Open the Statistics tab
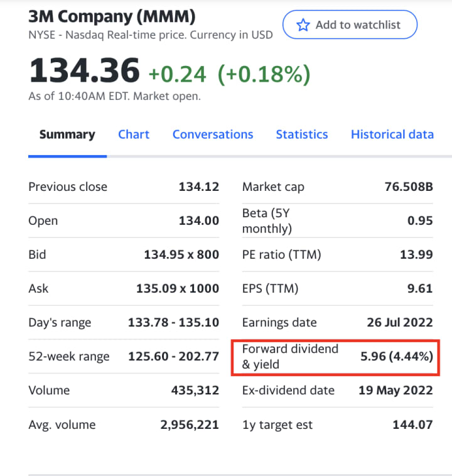 coord(302,134)
